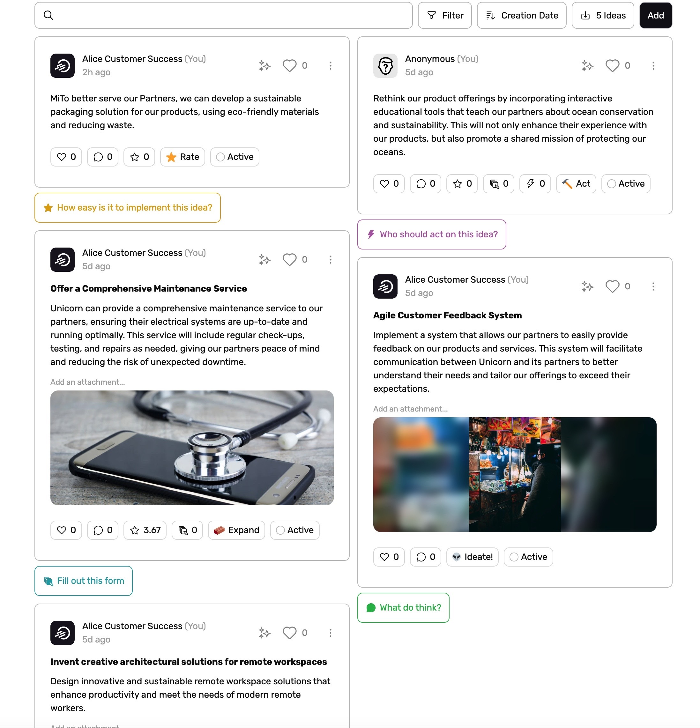Click the Rate star button

click(x=182, y=157)
